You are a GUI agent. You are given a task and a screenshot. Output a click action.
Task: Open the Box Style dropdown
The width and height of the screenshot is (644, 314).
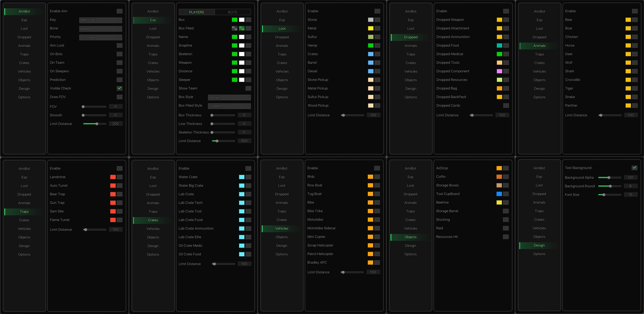229,97
